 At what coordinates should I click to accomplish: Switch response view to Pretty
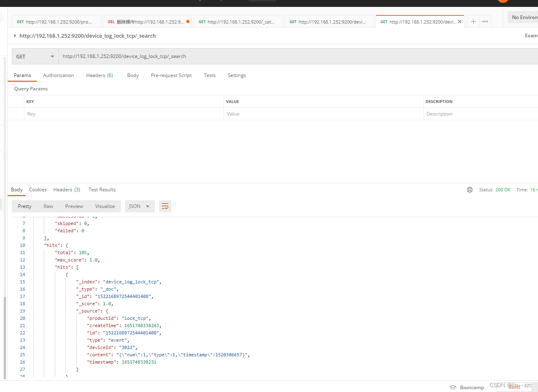point(24,206)
